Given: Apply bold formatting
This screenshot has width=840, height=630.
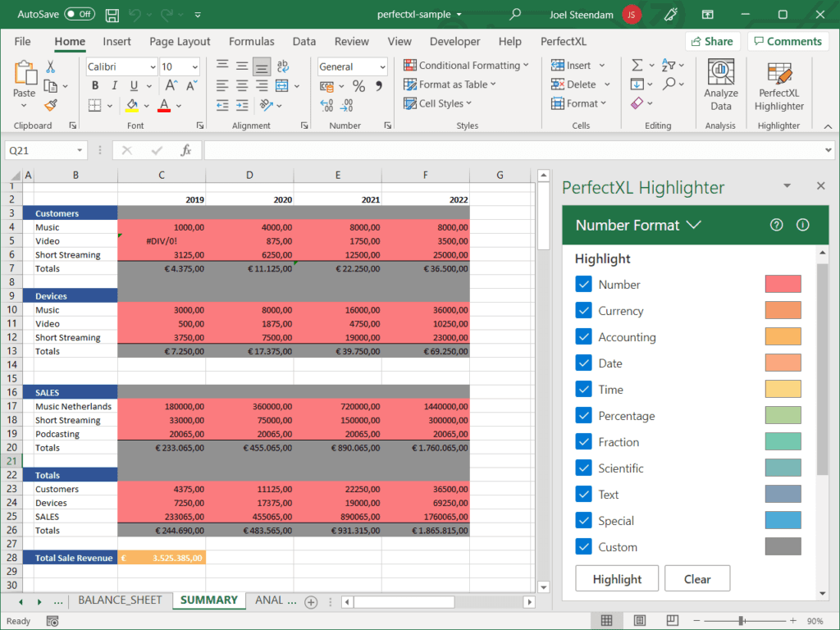Looking at the screenshot, I should 97,85.
